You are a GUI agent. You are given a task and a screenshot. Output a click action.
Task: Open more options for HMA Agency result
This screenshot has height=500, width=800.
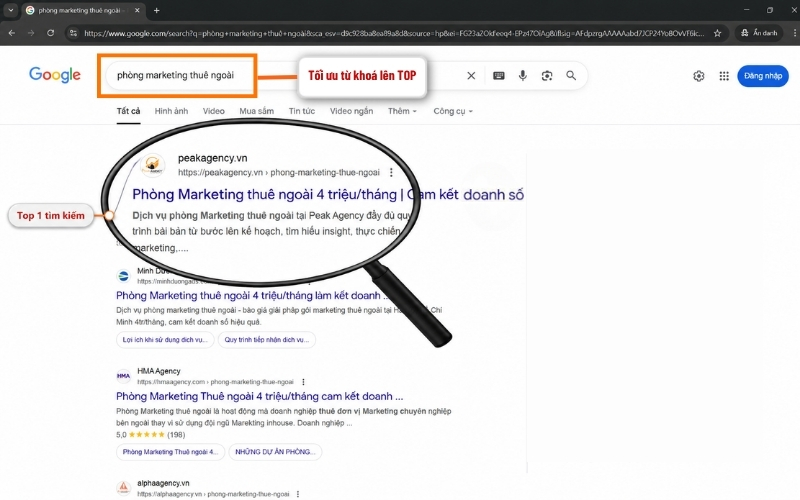304,382
